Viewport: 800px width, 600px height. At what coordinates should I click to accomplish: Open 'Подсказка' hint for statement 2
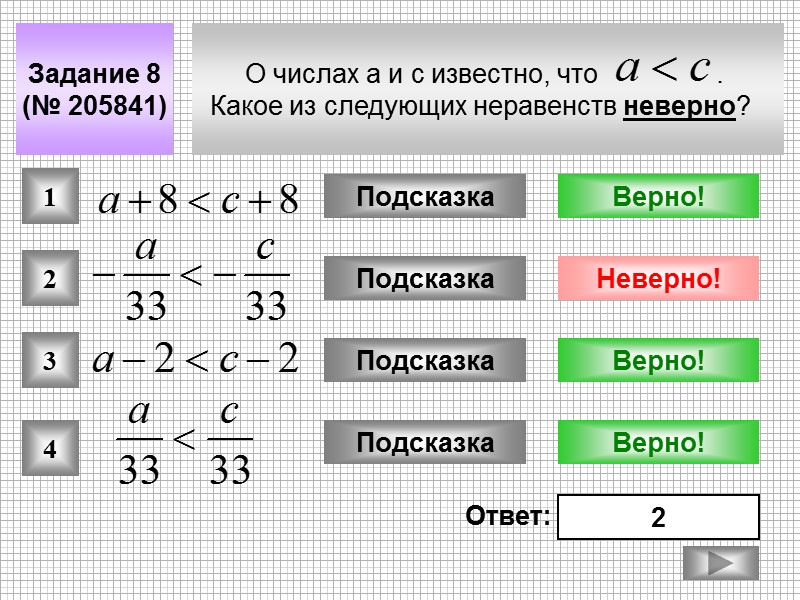(x=427, y=277)
